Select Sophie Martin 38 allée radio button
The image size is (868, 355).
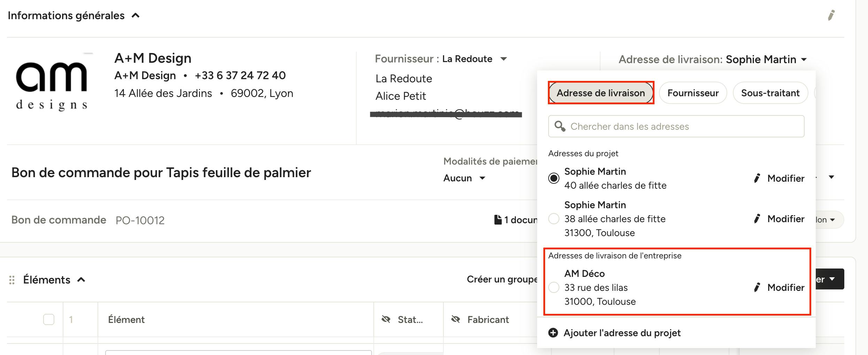tap(554, 219)
